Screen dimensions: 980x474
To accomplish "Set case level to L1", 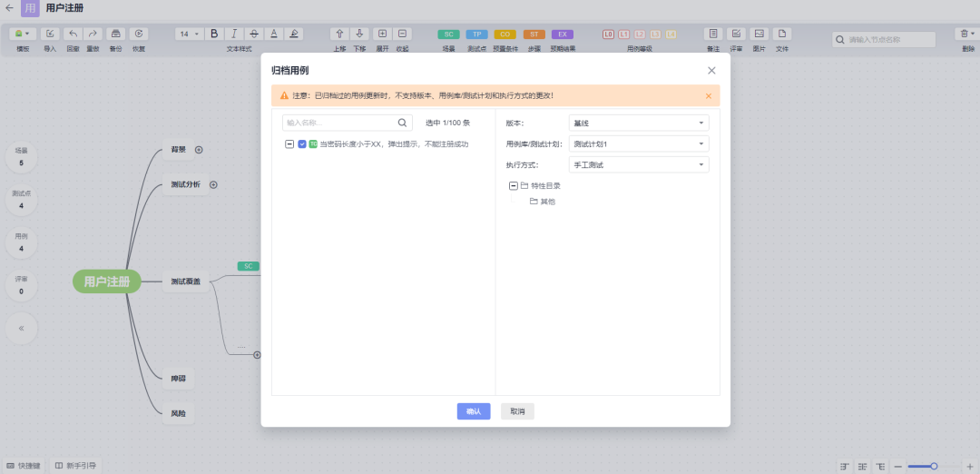I will pyautogui.click(x=623, y=35).
